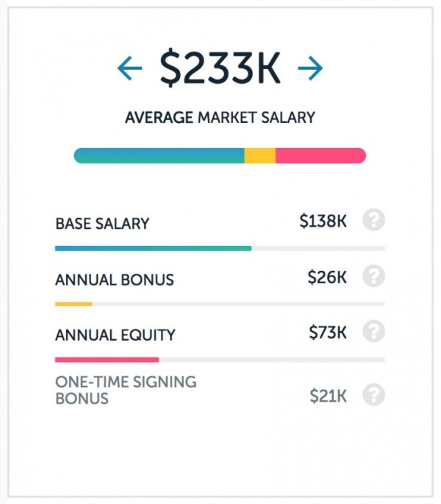The width and height of the screenshot is (441, 504).
Task: Open help icon for Annual Equity
Action: pos(374,331)
